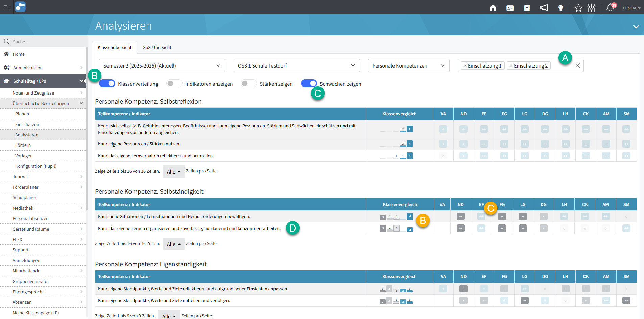Viewport: 644px width, 319px height.
Task: Open the megaphone announcements icon
Action: (544, 8)
